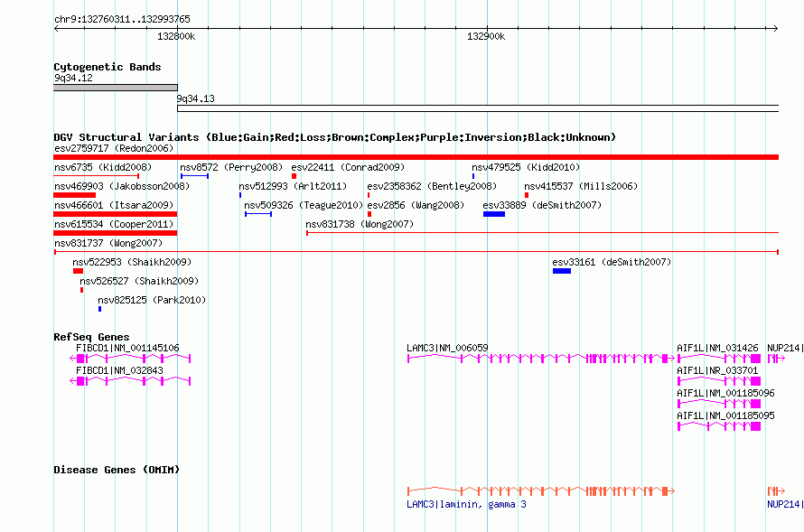Click the NUP214 RefSeq gene label
Screen dimensions: 804x532
(785, 348)
